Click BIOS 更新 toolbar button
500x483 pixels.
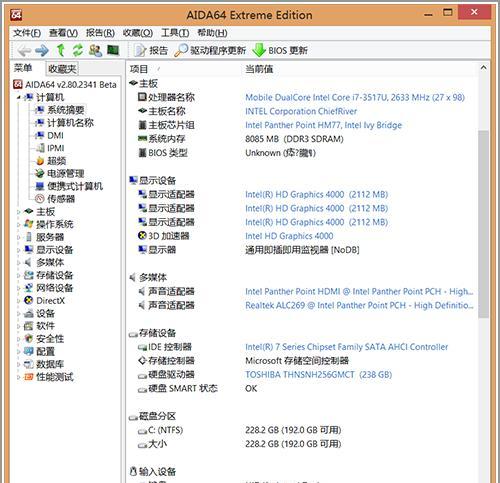click(x=280, y=50)
